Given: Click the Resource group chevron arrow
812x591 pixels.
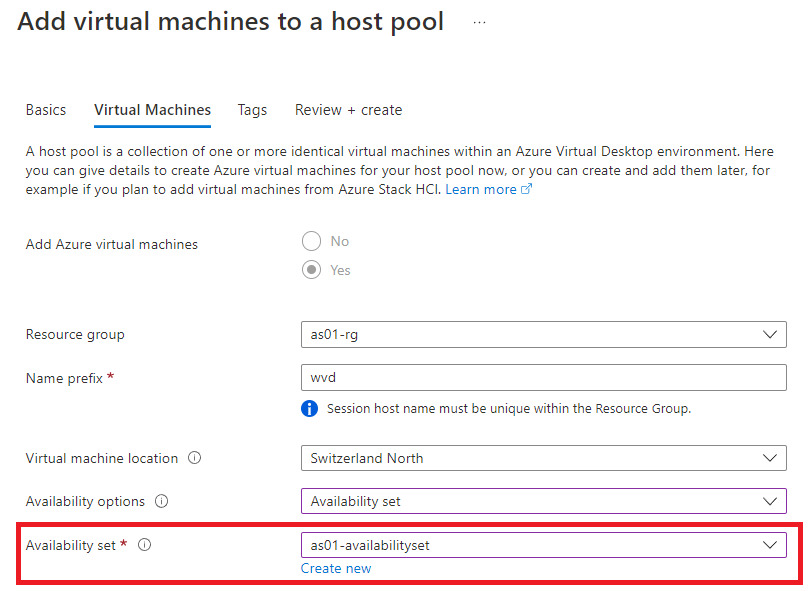Looking at the screenshot, I should pos(770,335).
